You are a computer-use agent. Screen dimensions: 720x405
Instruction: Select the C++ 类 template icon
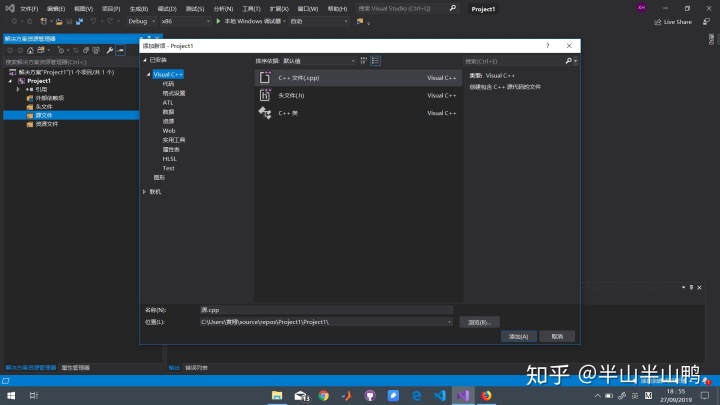pos(265,112)
